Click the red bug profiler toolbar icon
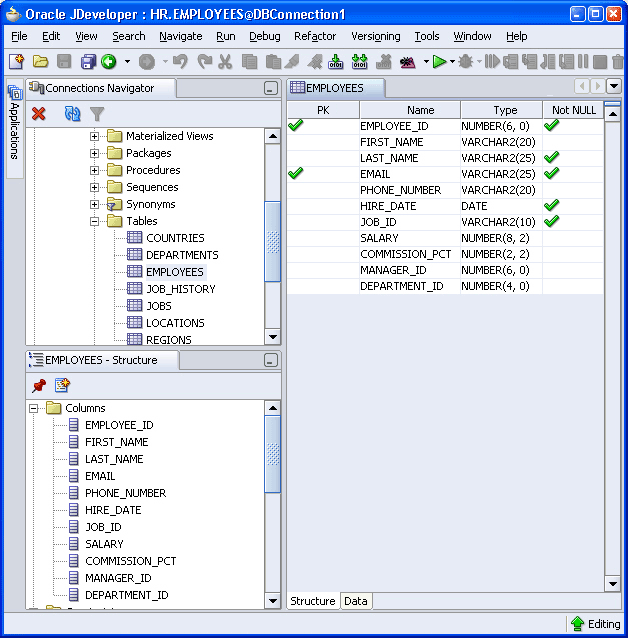The width and height of the screenshot is (628, 638). (407, 62)
